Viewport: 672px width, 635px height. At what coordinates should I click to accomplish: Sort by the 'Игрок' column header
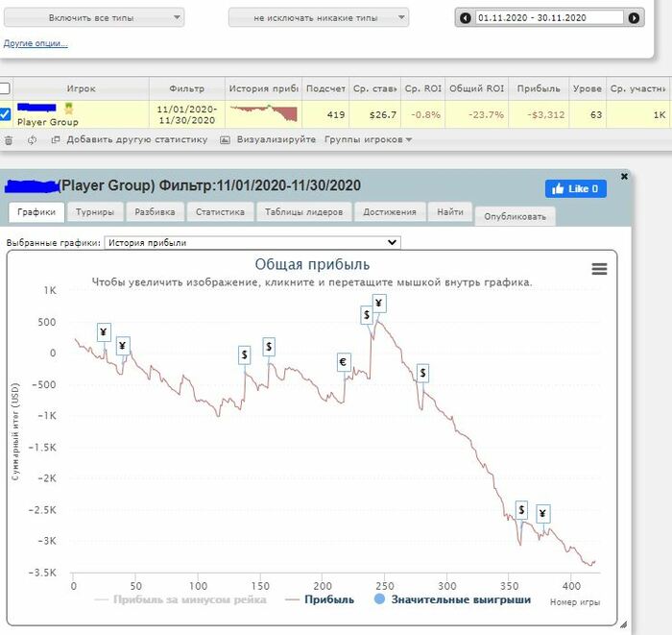[x=81, y=88]
